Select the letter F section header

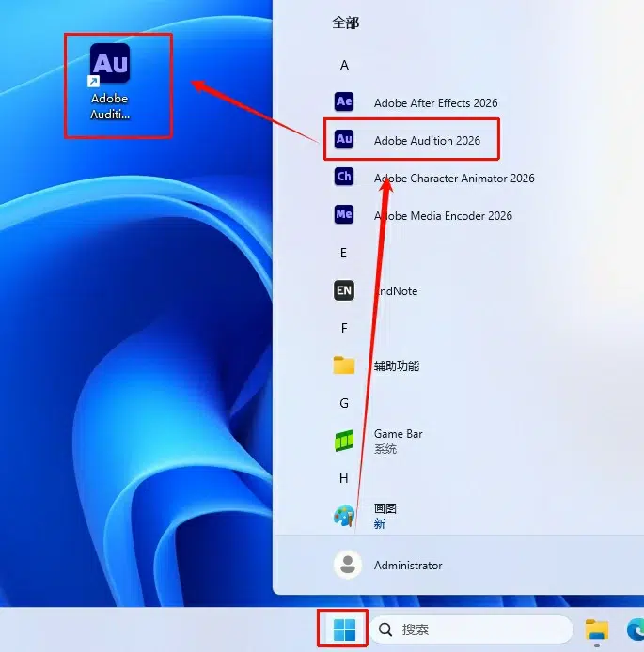coord(344,328)
